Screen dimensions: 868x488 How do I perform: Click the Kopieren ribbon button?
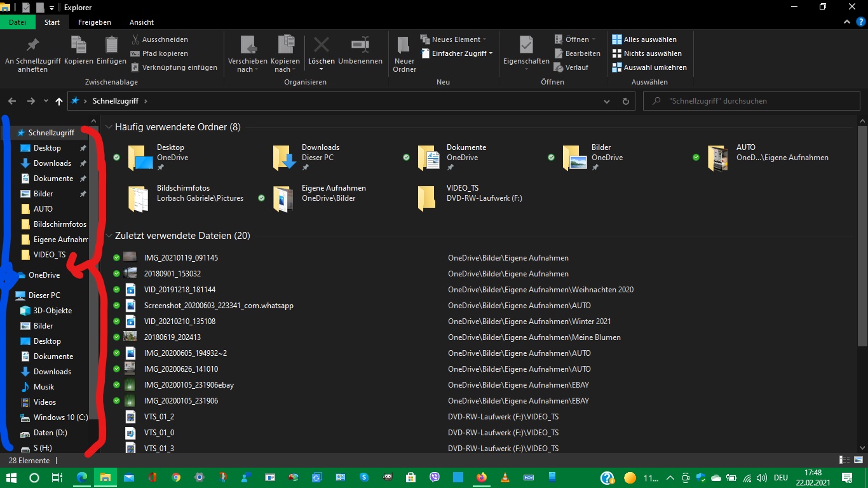point(79,51)
